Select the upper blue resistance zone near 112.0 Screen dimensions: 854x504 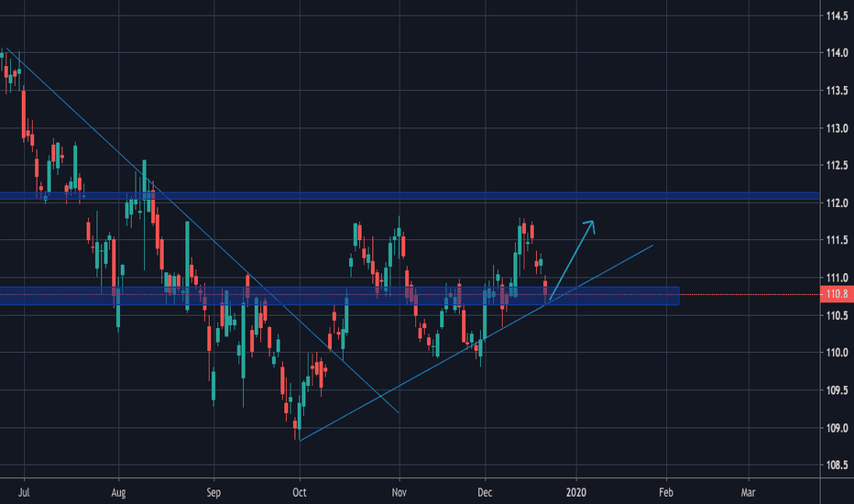pos(410,196)
